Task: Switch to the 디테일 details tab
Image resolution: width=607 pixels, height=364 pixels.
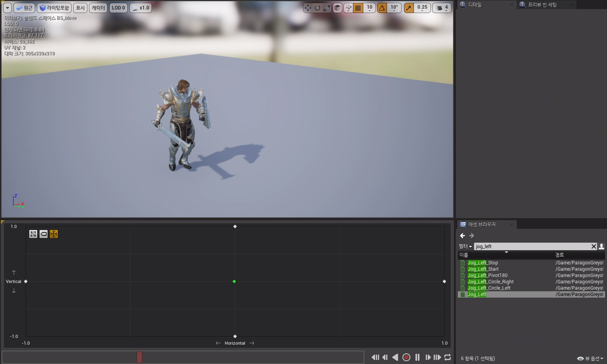Action: (475, 5)
